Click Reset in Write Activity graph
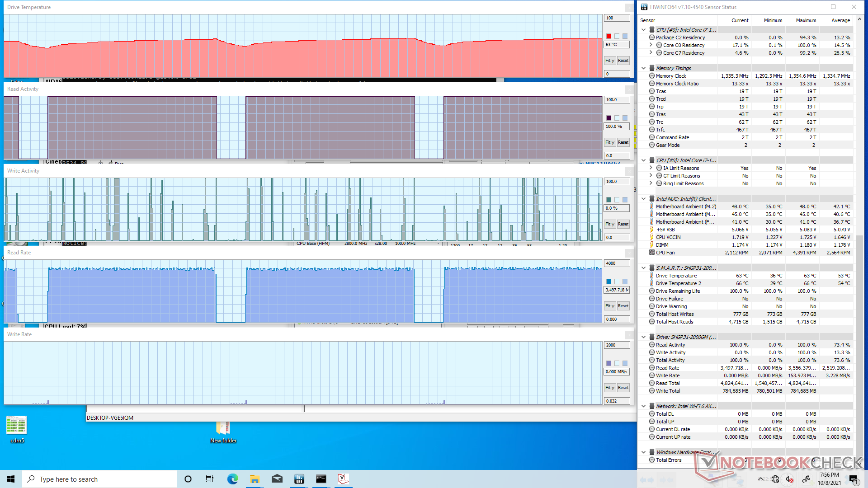The height and width of the screenshot is (488, 868). point(623,224)
